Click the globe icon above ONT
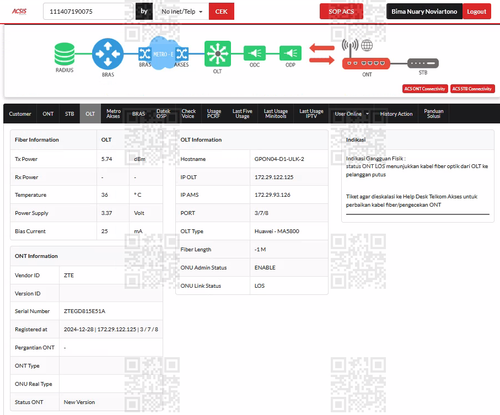 coord(367,45)
